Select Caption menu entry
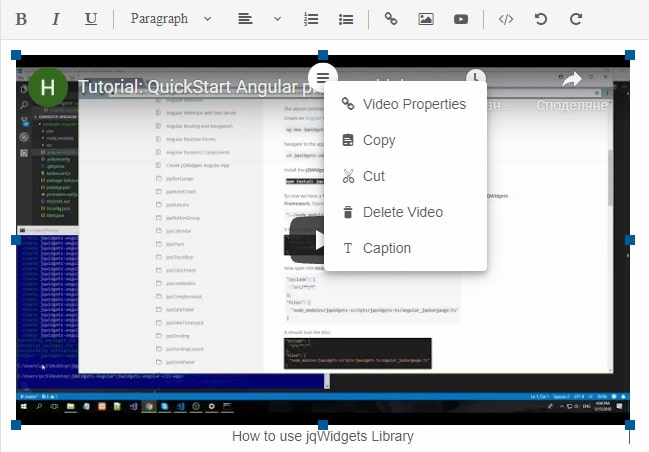The height and width of the screenshot is (452, 649). click(x=405, y=248)
